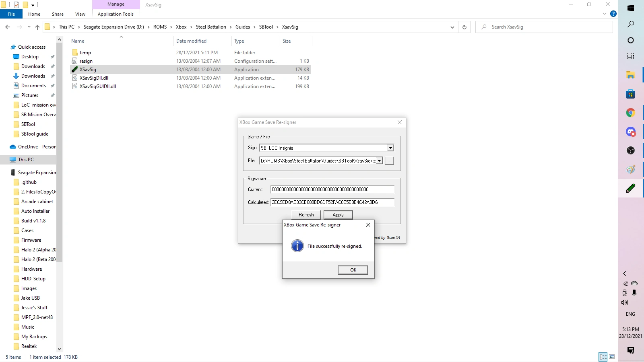Open Task View on the taskbar

(631, 56)
